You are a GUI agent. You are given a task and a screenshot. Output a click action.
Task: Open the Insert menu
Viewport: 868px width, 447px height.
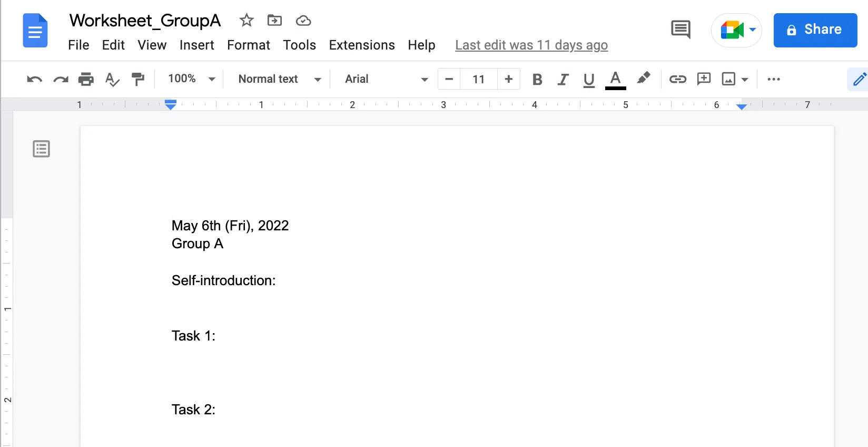(x=196, y=45)
